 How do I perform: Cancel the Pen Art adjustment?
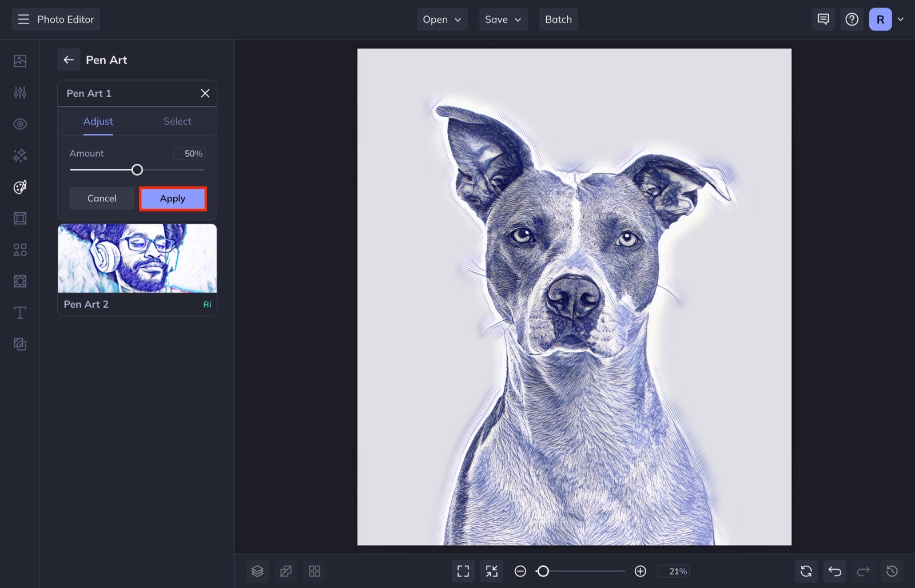(101, 198)
